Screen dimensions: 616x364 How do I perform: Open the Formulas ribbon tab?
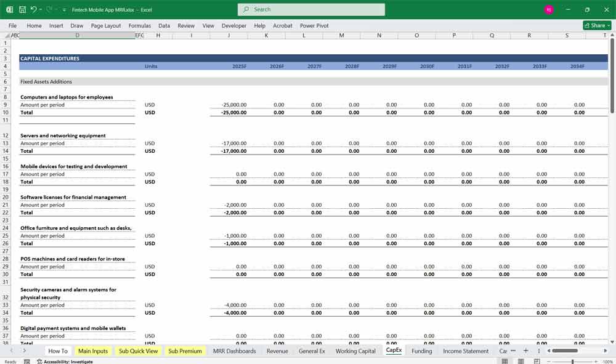(x=139, y=26)
